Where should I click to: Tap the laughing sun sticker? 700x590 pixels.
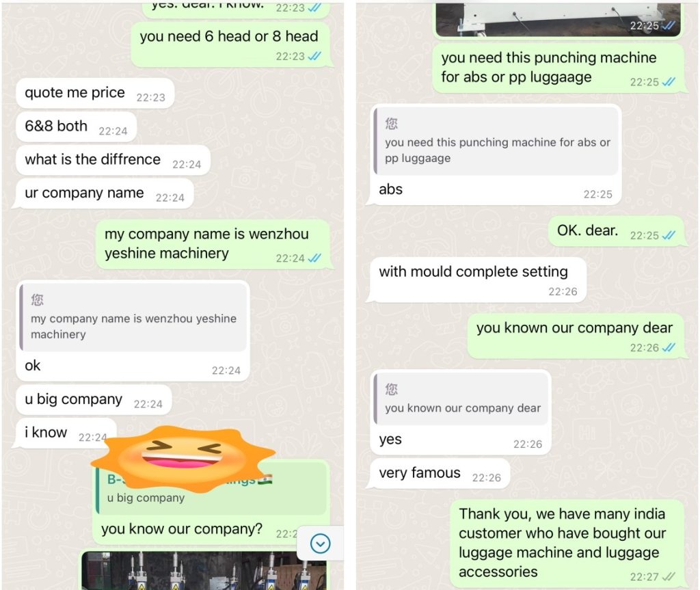pos(183,459)
